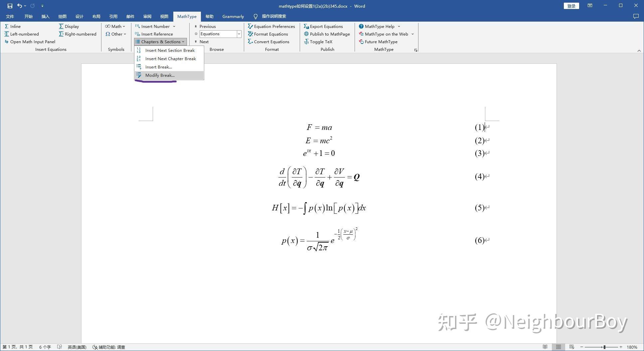Open the Math Input Panel
644x351 pixels.
(32, 42)
